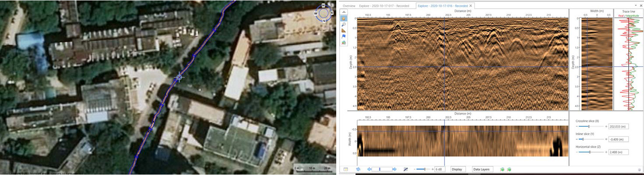Open the Display options
This screenshot has height=175, width=644.
(x=457, y=169)
